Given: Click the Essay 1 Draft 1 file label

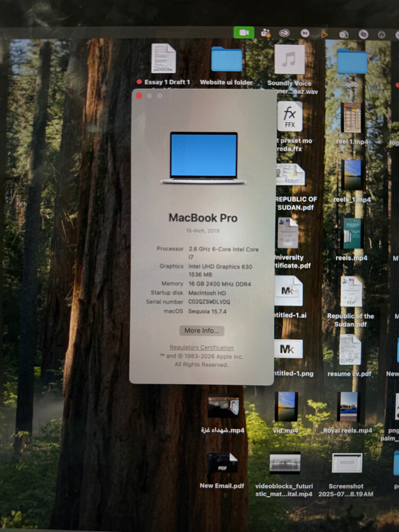Looking at the screenshot, I should coord(167,82).
